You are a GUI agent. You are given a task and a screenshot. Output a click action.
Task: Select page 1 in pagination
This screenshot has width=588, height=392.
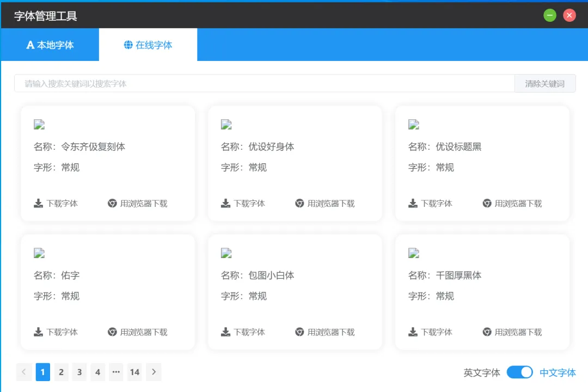point(43,372)
